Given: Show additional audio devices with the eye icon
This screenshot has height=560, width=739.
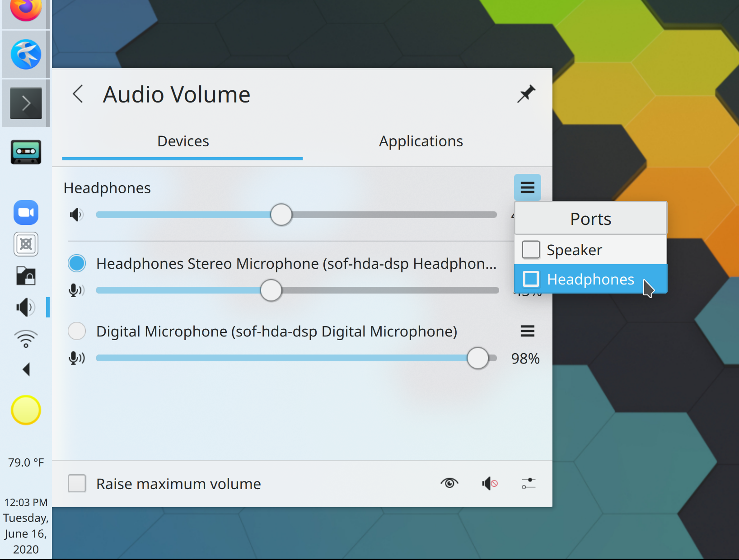Looking at the screenshot, I should (450, 483).
